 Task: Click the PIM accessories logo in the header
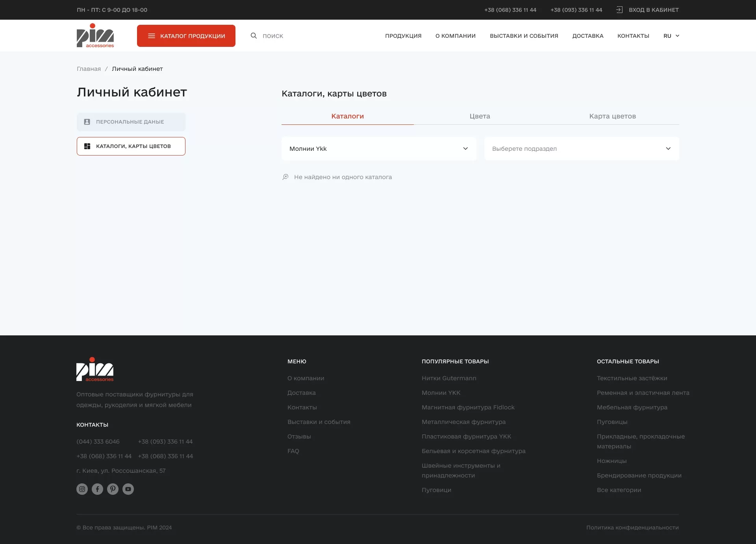[x=95, y=35]
